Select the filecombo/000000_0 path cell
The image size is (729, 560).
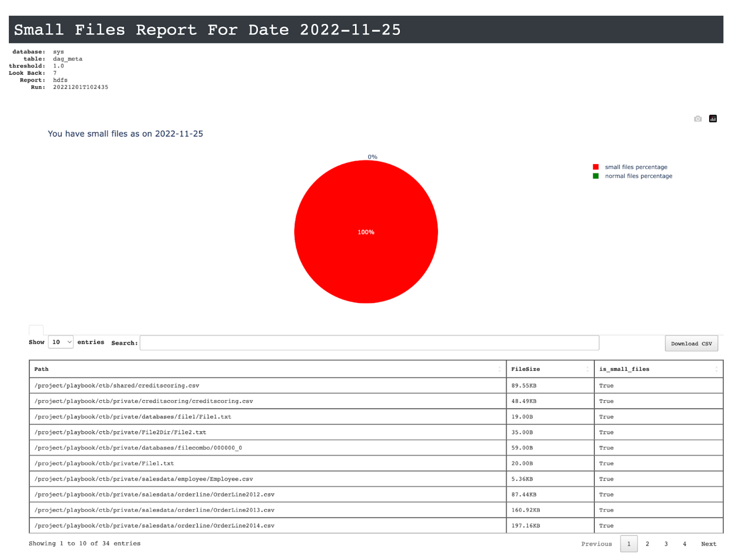[x=267, y=448]
